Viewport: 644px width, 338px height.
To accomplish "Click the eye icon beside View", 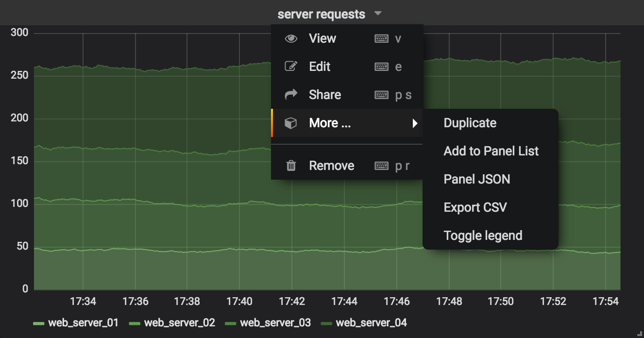I will tap(291, 39).
